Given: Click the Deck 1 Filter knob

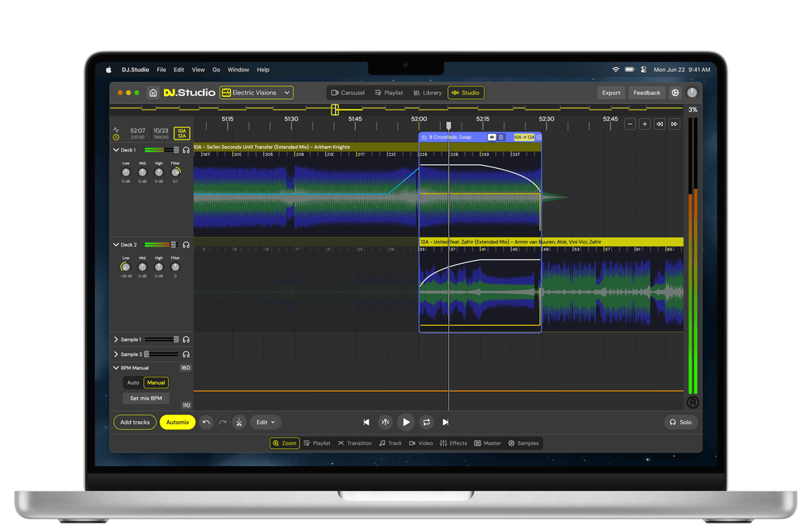Looking at the screenshot, I should pyautogui.click(x=175, y=172).
